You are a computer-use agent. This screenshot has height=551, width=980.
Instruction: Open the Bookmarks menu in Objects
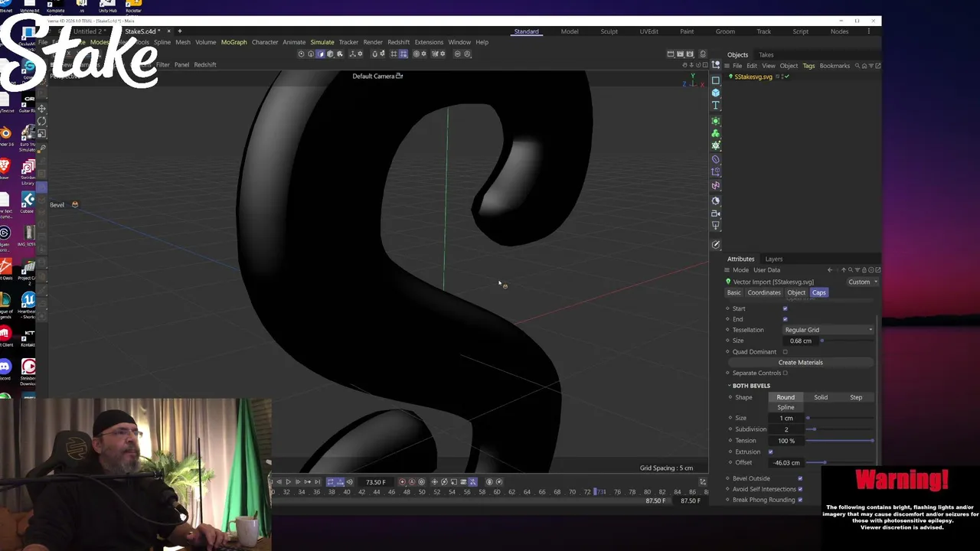(x=835, y=66)
